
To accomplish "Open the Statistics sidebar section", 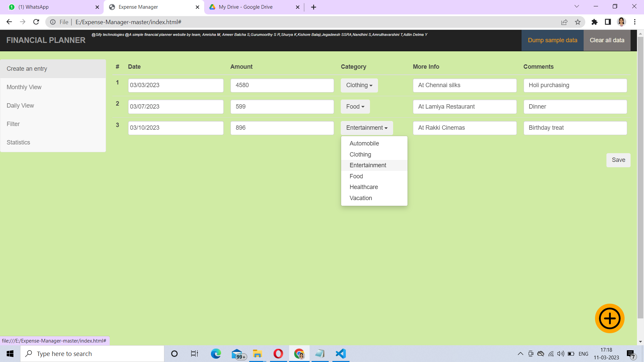I will (18, 142).
